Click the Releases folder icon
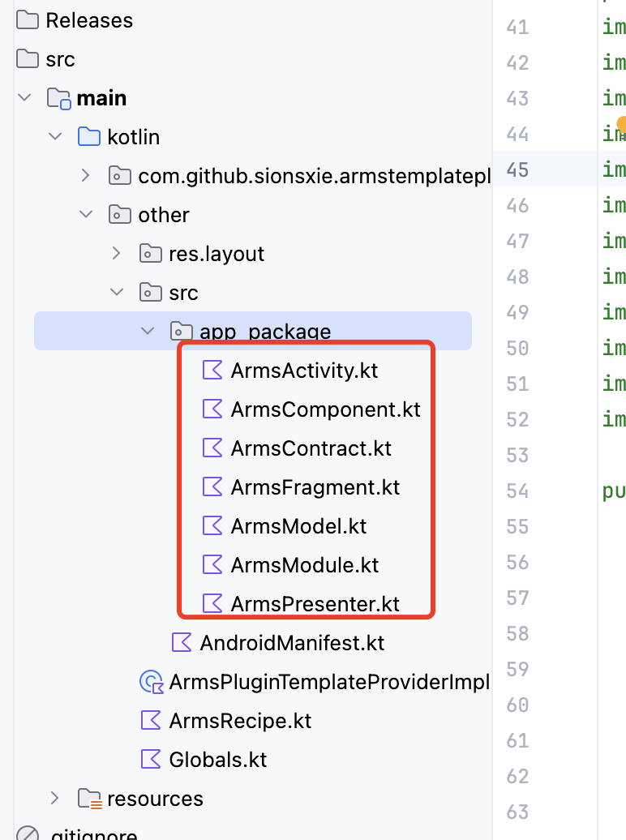This screenshot has width=626, height=840. click(x=28, y=20)
